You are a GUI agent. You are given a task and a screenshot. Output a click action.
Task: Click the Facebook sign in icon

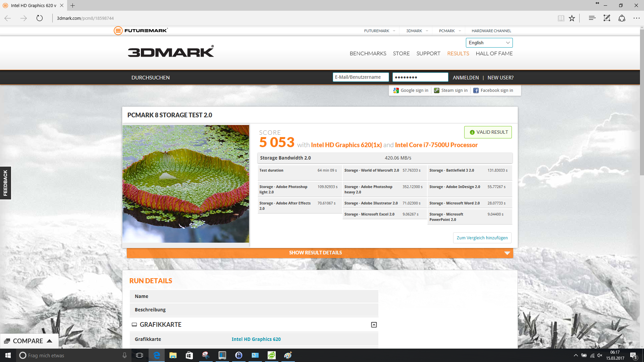(x=476, y=90)
